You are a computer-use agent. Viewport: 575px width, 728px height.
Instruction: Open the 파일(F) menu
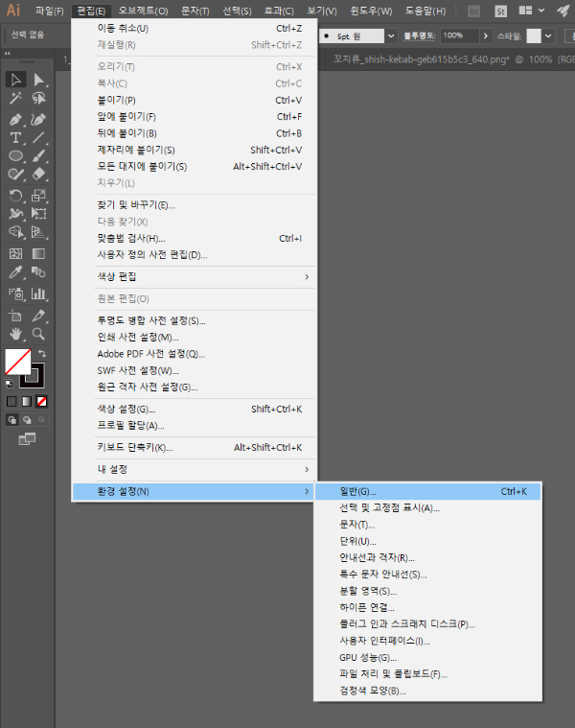pos(49,12)
